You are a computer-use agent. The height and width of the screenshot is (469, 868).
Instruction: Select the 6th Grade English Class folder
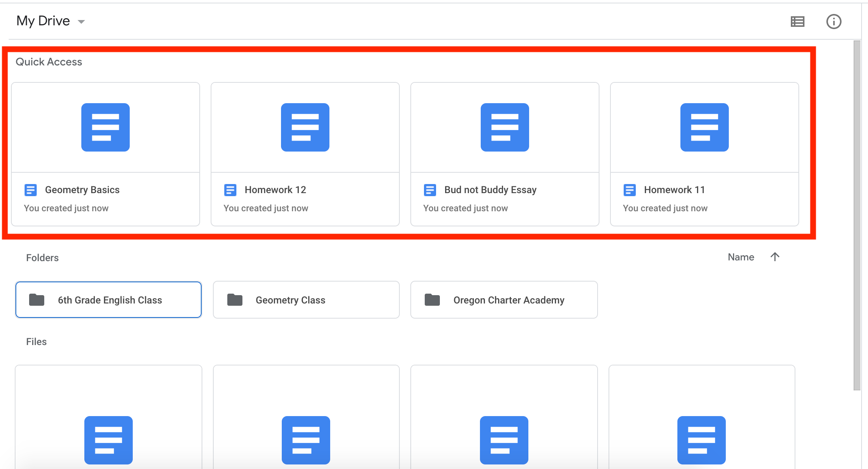[109, 300]
